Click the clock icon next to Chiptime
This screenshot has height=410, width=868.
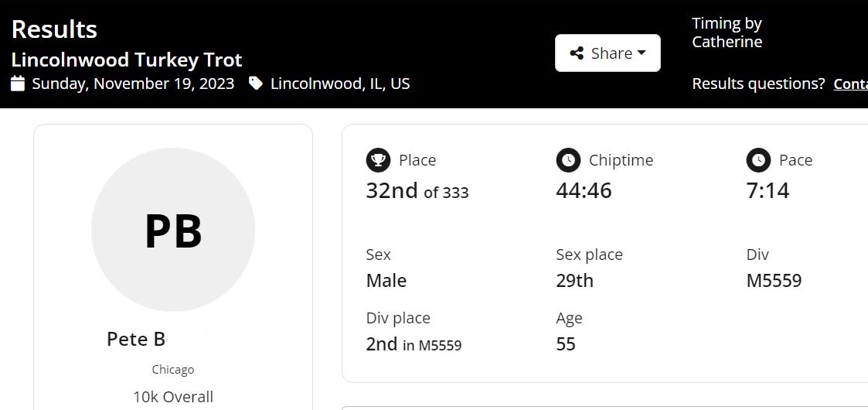569,160
